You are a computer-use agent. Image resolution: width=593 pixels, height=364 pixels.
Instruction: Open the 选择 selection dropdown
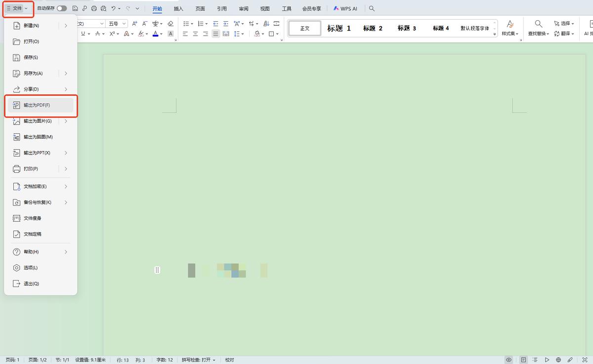tap(563, 23)
